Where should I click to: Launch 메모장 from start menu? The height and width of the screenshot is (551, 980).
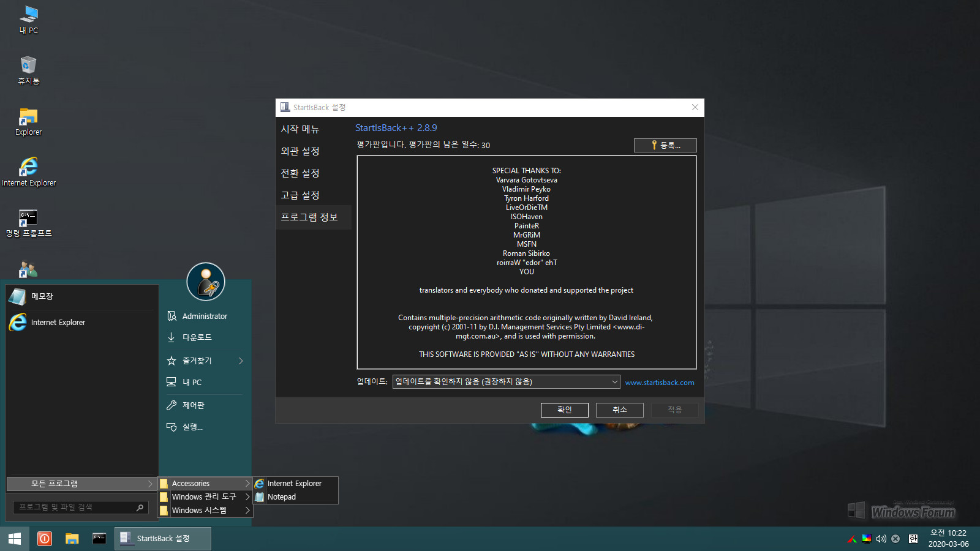tap(82, 296)
